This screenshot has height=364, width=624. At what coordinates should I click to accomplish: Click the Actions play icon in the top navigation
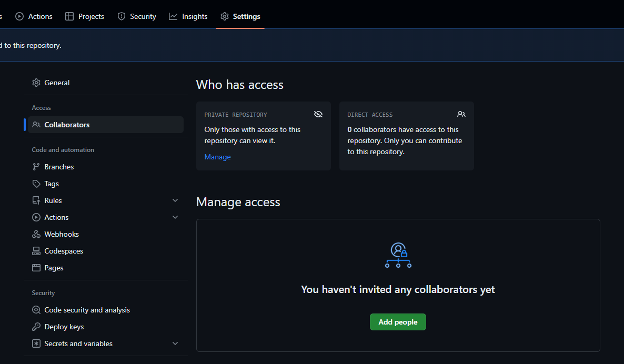[19, 16]
